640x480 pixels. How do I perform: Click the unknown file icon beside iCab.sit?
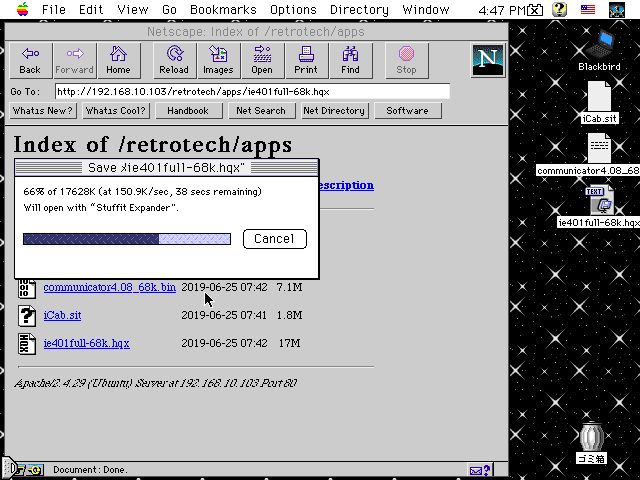tap(27, 316)
